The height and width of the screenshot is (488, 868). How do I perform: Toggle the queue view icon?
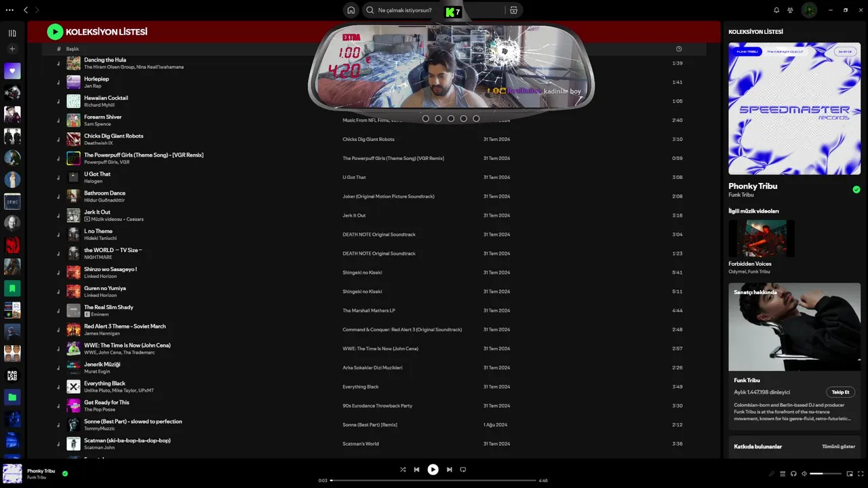click(x=783, y=474)
